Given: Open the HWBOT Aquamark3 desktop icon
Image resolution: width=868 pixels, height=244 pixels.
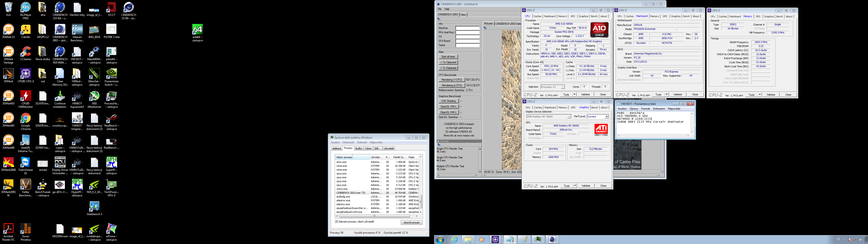Looking at the screenshot, I should tap(77, 99).
